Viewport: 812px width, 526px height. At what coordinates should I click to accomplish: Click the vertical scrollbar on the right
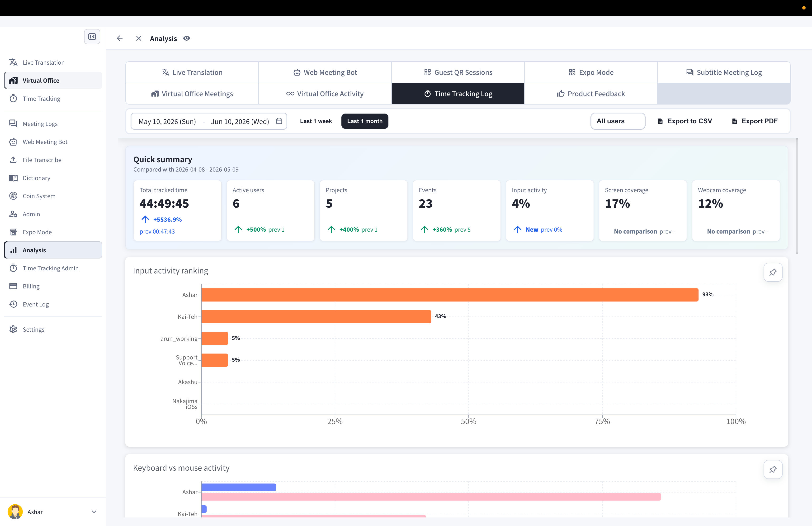(x=797, y=196)
